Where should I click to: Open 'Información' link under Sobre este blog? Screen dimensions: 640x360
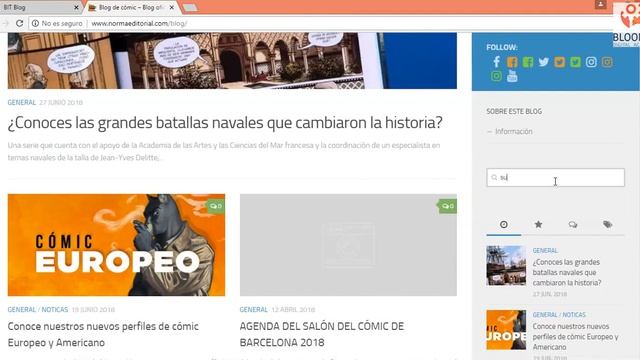pyautogui.click(x=513, y=131)
